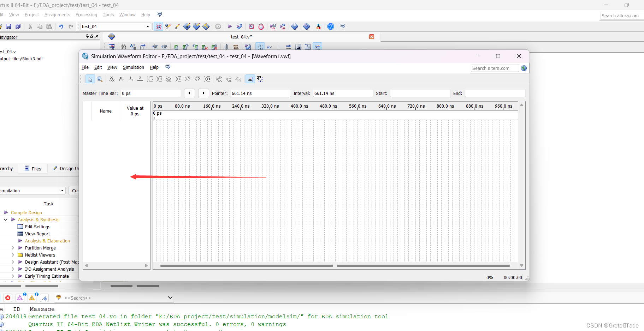Open Assignments menu in Quartus main window
Viewport: 644px width, 331px height.
tap(57, 15)
